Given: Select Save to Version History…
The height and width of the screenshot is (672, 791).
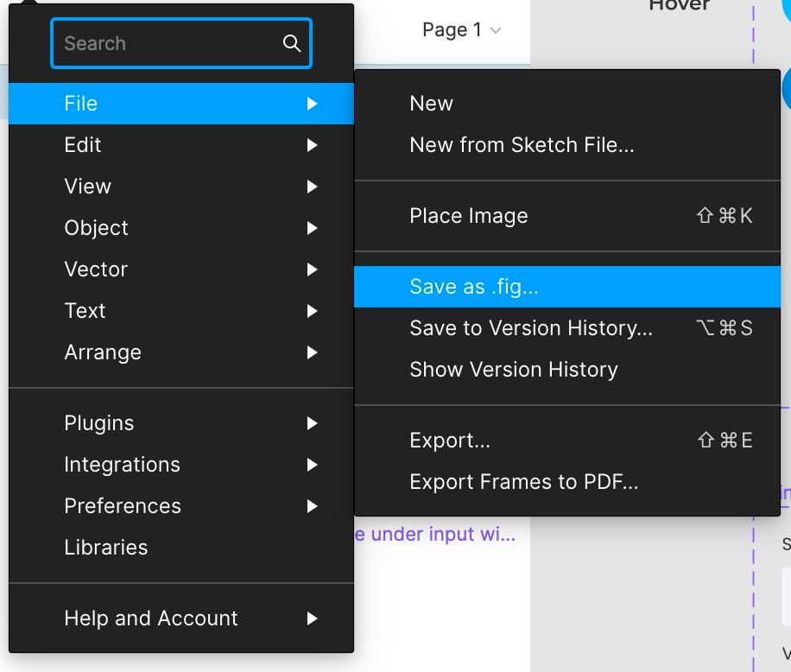Looking at the screenshot, I should pos(567,328).
